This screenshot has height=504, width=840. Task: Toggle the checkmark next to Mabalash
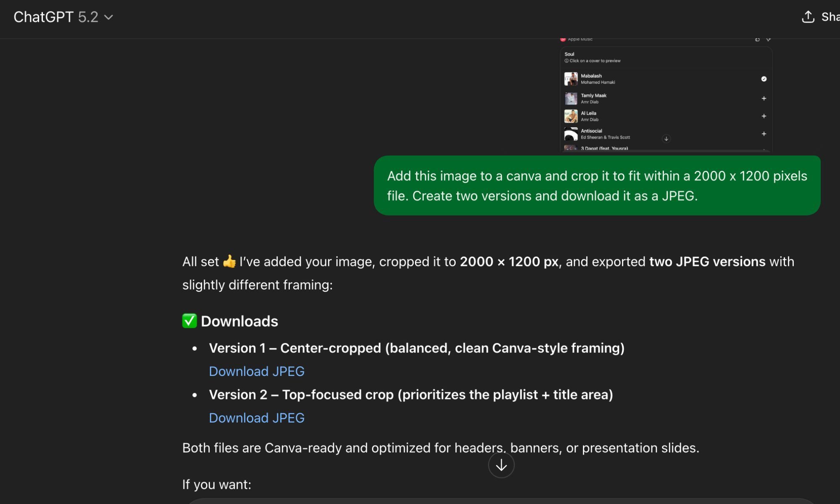764,79
